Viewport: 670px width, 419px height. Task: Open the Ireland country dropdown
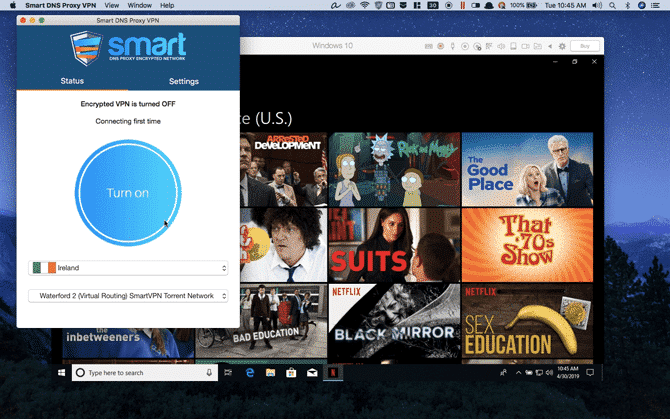(128, 268)
